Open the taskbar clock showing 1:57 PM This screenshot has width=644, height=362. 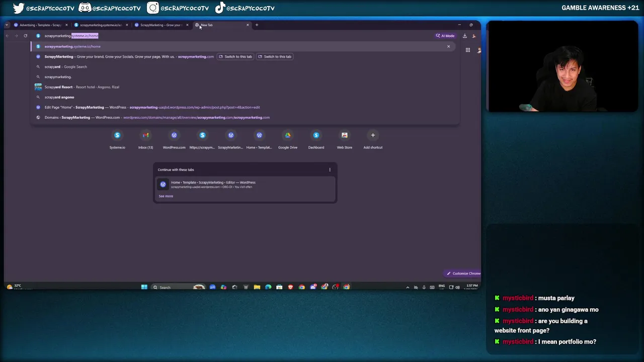472,287
